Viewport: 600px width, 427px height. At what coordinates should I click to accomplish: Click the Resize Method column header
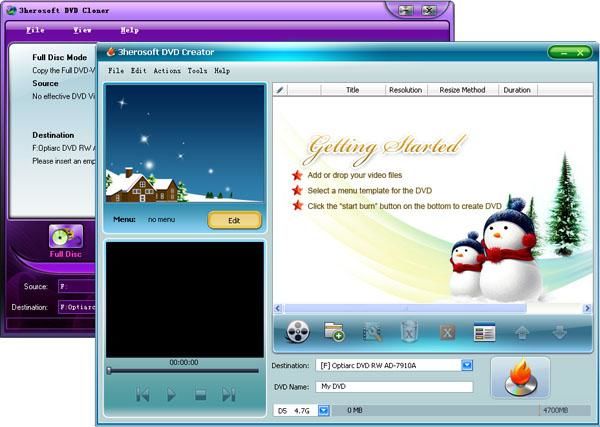point(462,90)
